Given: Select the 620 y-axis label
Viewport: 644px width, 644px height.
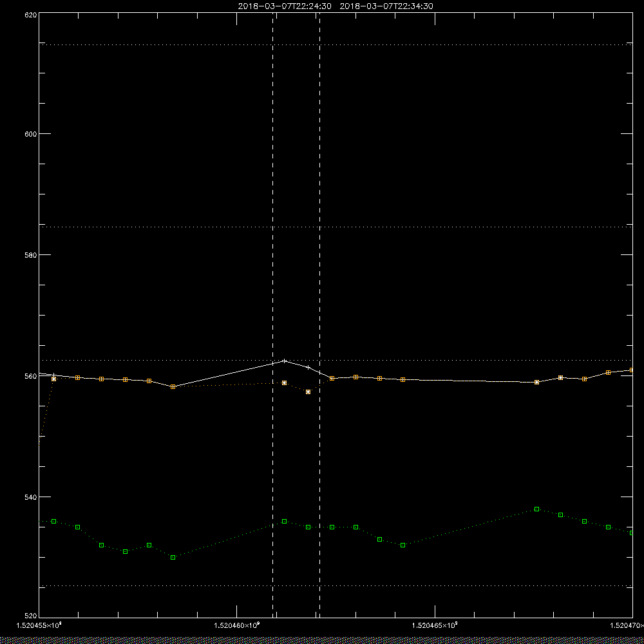Looking at the screenshot, I should coord(31,15).
